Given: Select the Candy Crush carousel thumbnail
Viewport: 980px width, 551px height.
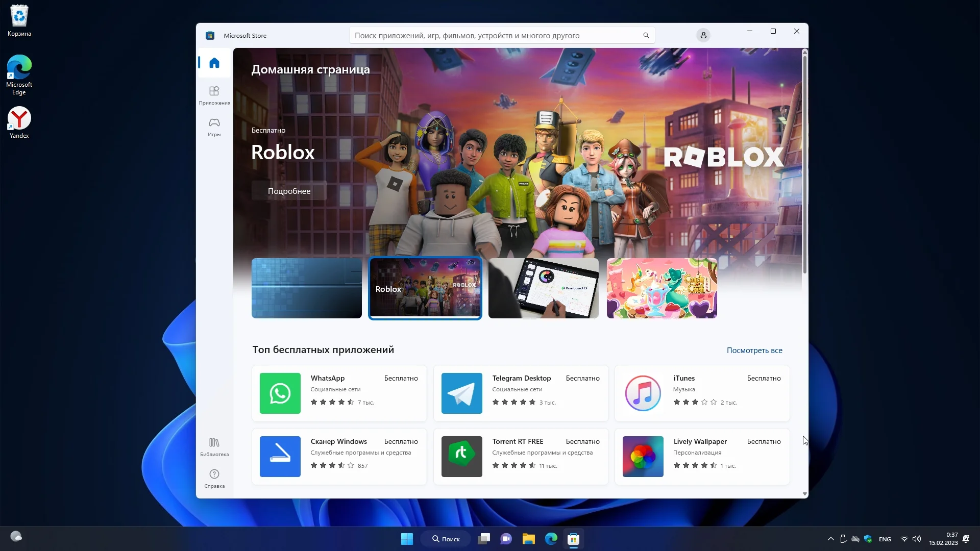Looking at the screenshot, I should 661,288.
